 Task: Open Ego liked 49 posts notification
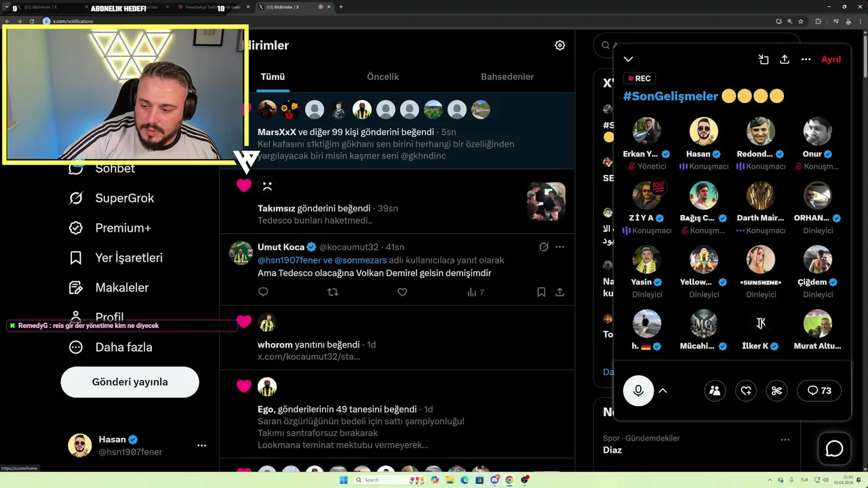click(337, 409)
